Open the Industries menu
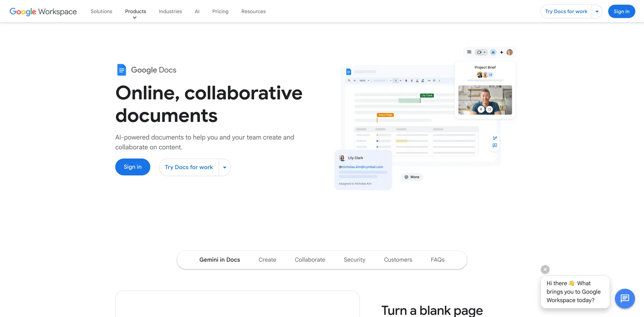 click(x=170, y=11)
